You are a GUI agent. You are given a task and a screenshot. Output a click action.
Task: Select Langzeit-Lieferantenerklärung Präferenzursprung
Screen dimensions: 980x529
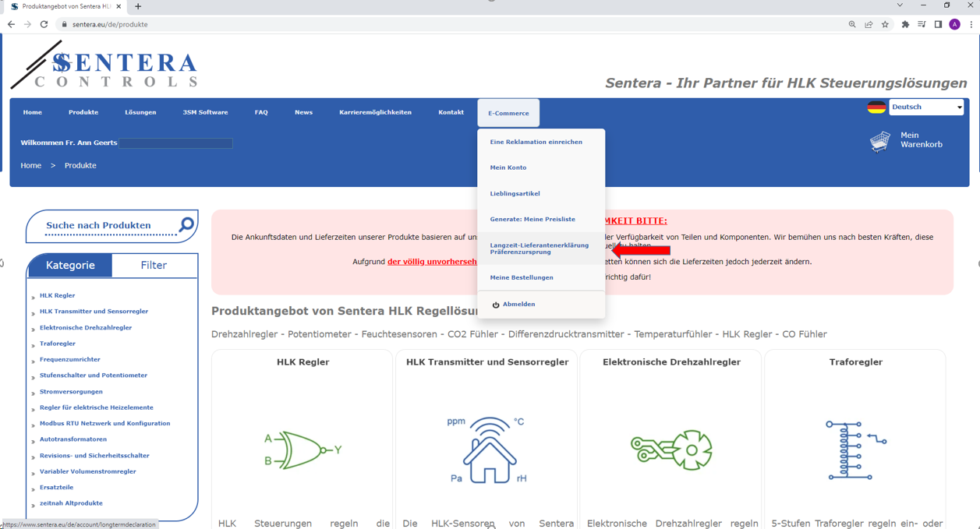[541, 249]
